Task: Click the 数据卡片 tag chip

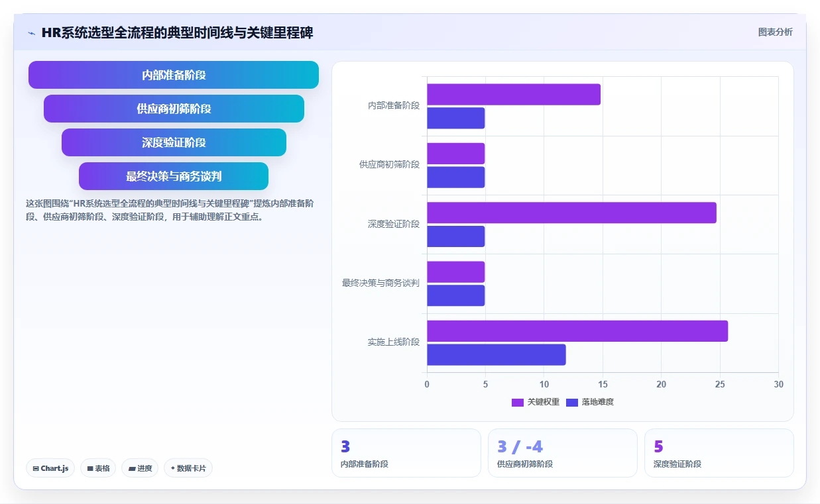Action: click(x=188, y=468)
